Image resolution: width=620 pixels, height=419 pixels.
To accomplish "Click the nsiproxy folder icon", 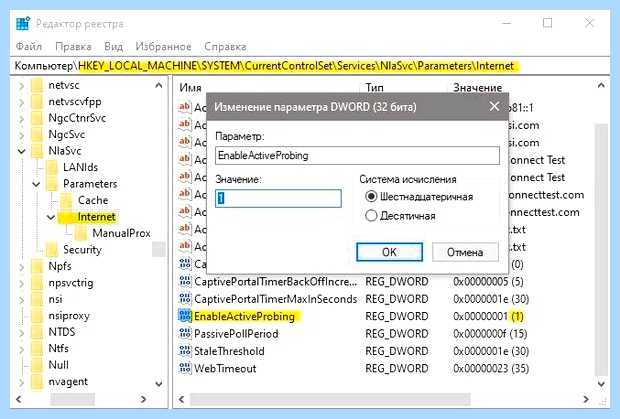I will [x=37, y=315].
